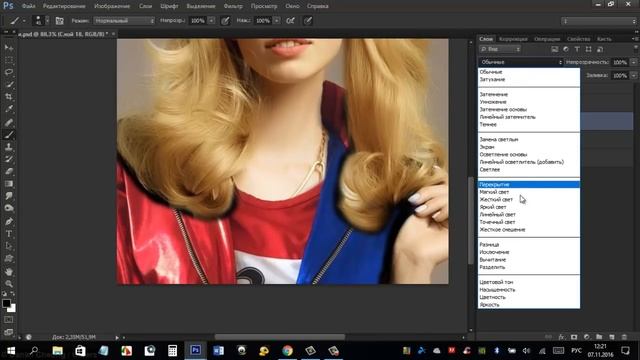Filter layers by adjustment layers icon
Screen dimensions: 640x360
click(x=566, y=49)
